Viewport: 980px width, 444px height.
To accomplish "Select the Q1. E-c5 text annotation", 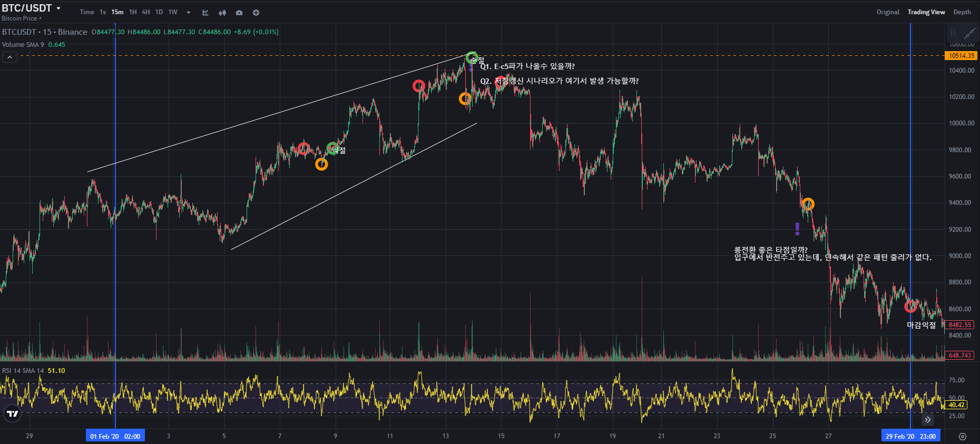I will (527, 66).
